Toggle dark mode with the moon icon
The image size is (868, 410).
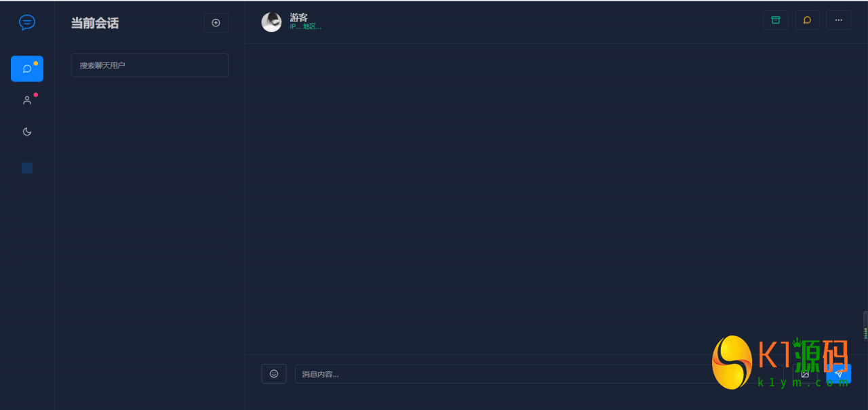pyautogui.click(x=27, y=131)
